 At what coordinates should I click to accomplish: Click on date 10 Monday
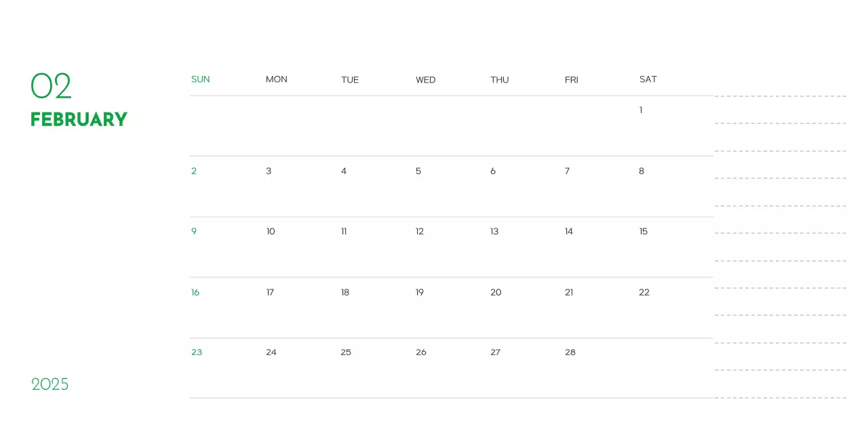click(x=271, y=232)
